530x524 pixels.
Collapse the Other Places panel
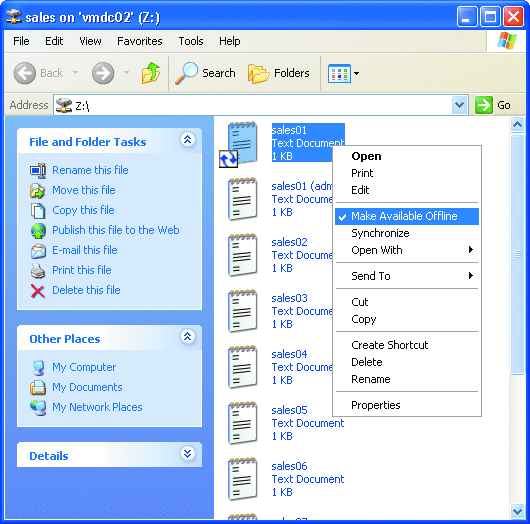[188, 336]
